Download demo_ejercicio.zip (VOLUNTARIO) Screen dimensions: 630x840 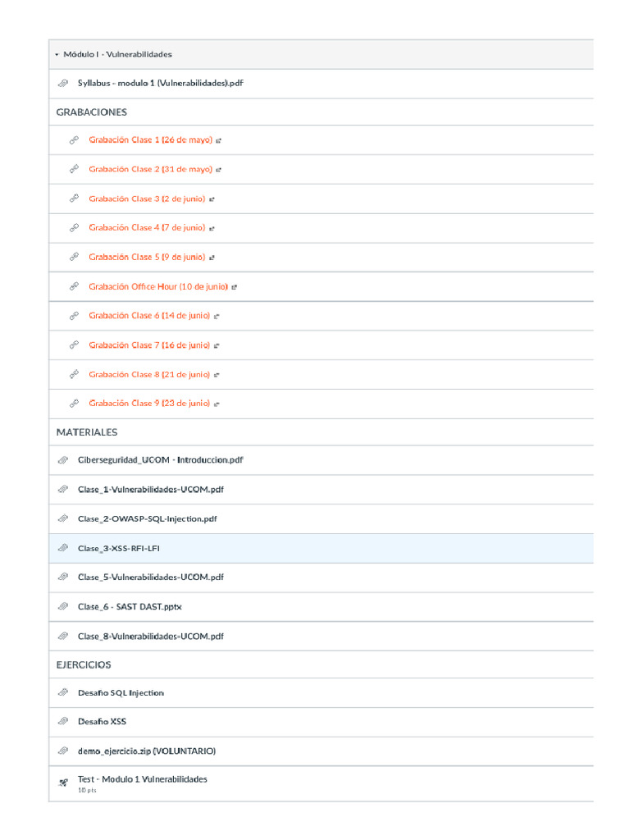pyautogui.click(x=147, y=751)
